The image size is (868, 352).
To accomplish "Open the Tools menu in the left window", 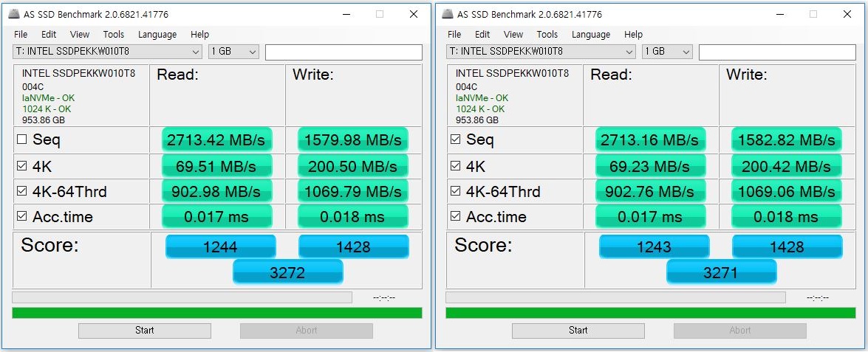I will (x=114, y=34).
